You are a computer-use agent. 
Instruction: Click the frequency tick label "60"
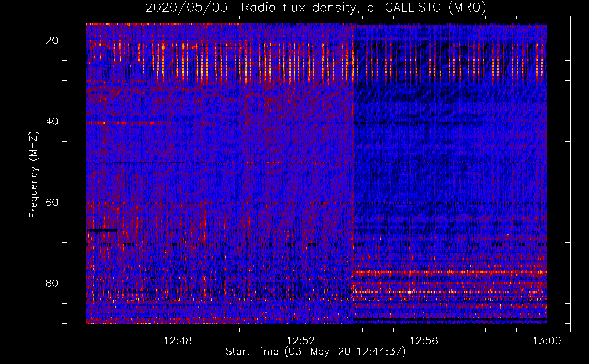coord(52,202)
